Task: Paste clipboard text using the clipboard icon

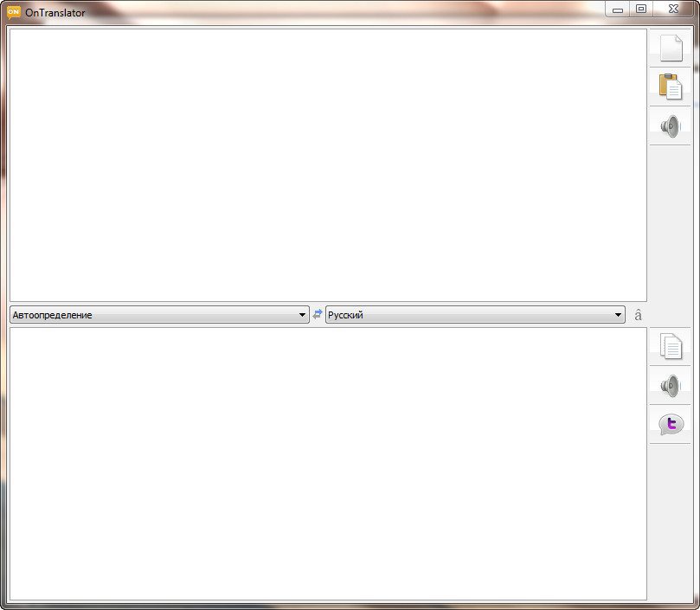Action: click(671, 87)
